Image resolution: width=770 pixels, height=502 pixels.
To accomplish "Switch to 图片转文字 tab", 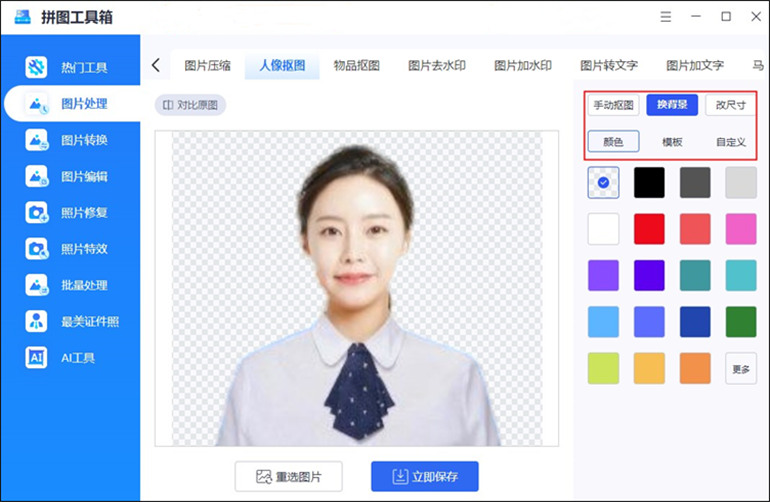I will 609,65.
